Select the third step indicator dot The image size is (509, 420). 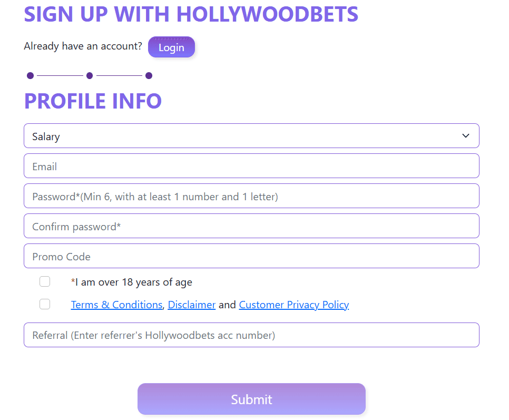pos(149,75)
